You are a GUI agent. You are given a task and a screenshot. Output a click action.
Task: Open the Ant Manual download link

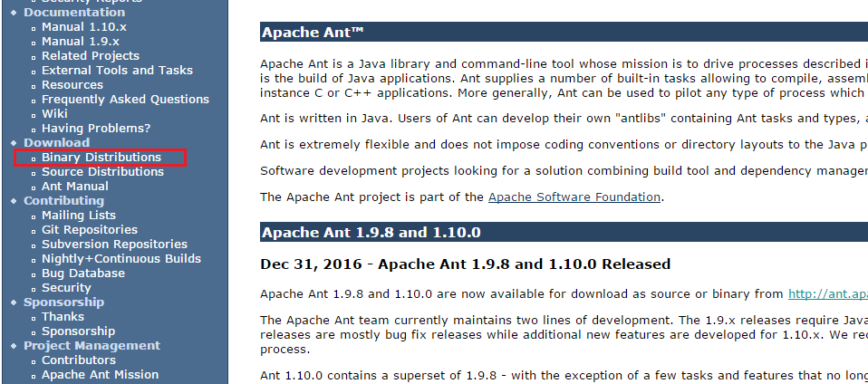(x=74, y=187)
